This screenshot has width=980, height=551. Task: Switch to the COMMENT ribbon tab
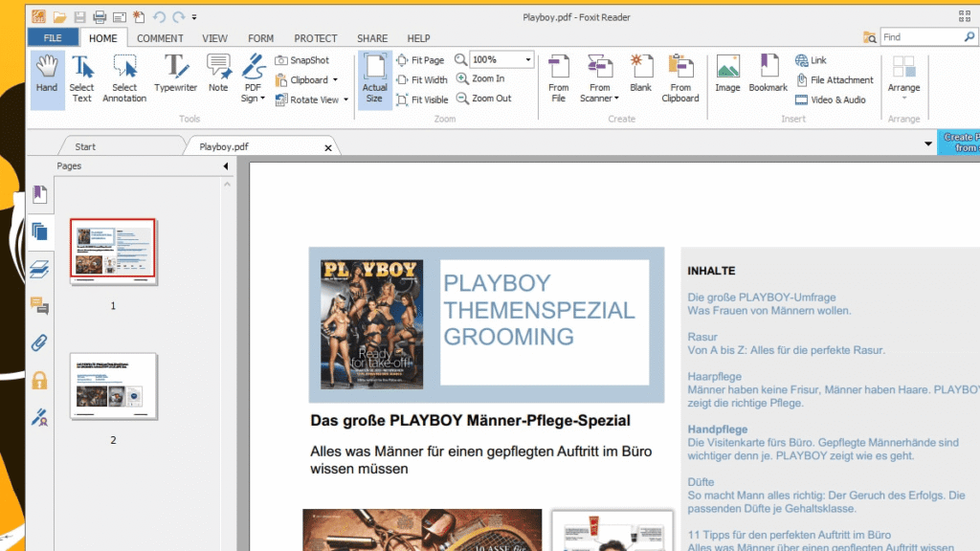click(160, 38)
